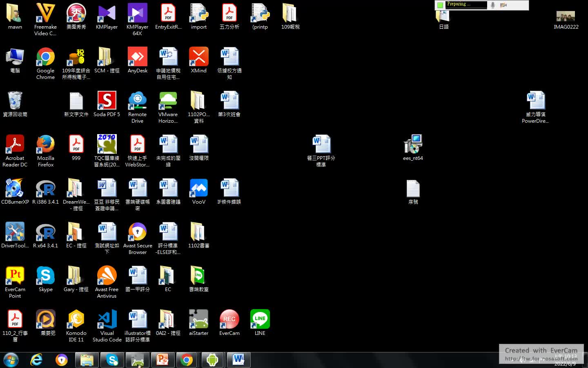Open the 新文字文件 text file
The height and width of the screenshot is (368, 588).
[x=76, y=104]
